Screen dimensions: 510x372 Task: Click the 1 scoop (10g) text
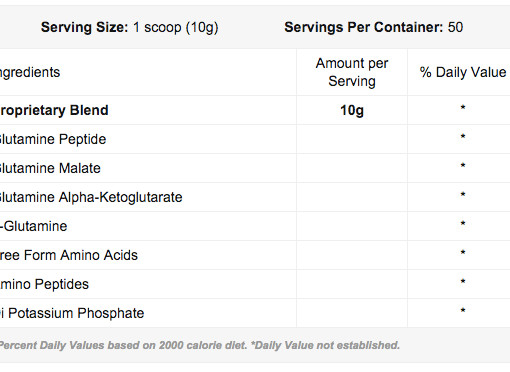[176, 27]
